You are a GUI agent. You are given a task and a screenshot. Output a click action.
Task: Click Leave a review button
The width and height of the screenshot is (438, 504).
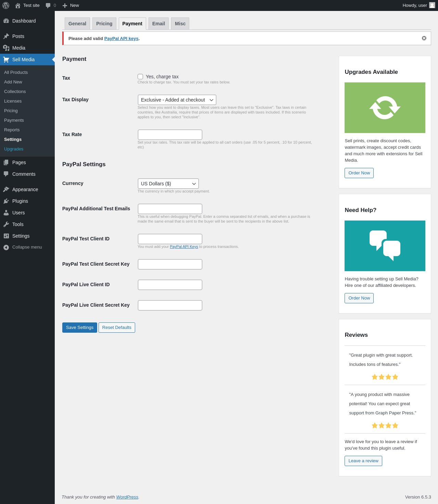pyautogui.click(x=363, y=461)
